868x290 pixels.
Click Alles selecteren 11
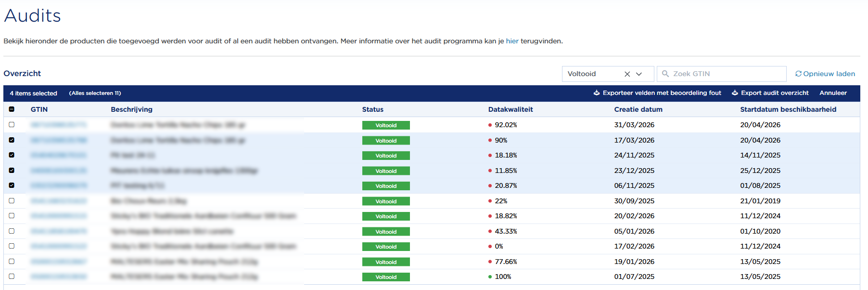[x=95, y=93]
